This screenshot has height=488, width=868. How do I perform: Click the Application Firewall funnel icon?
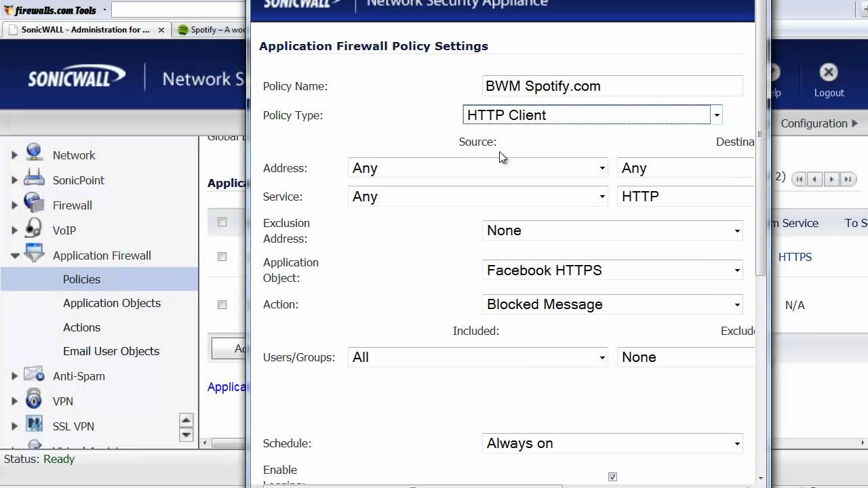(x=34, y=254)
